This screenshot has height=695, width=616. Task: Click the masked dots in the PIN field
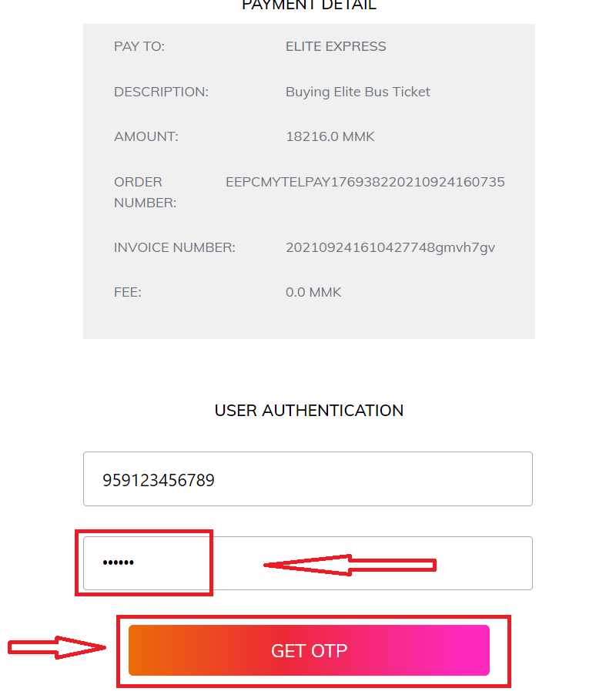click(119, 563)
